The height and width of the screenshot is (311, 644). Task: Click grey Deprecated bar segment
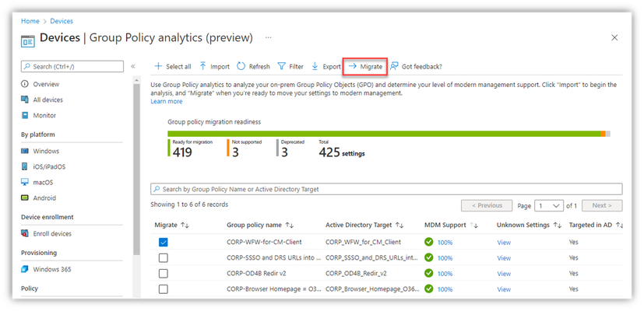pyautogui.click(x=608, y=134)
